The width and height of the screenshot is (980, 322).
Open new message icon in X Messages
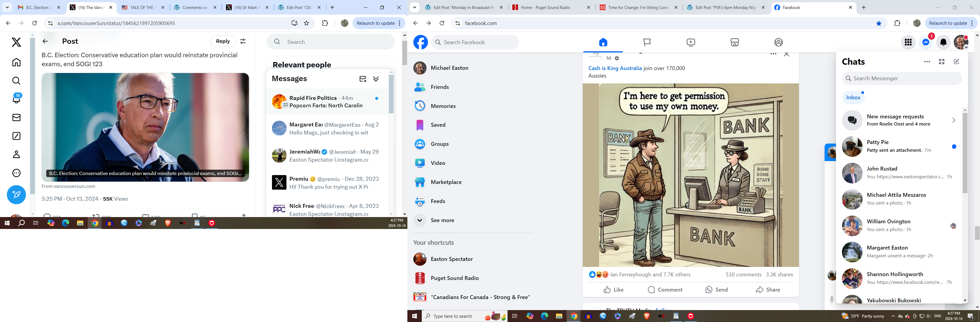coord(363,79)
